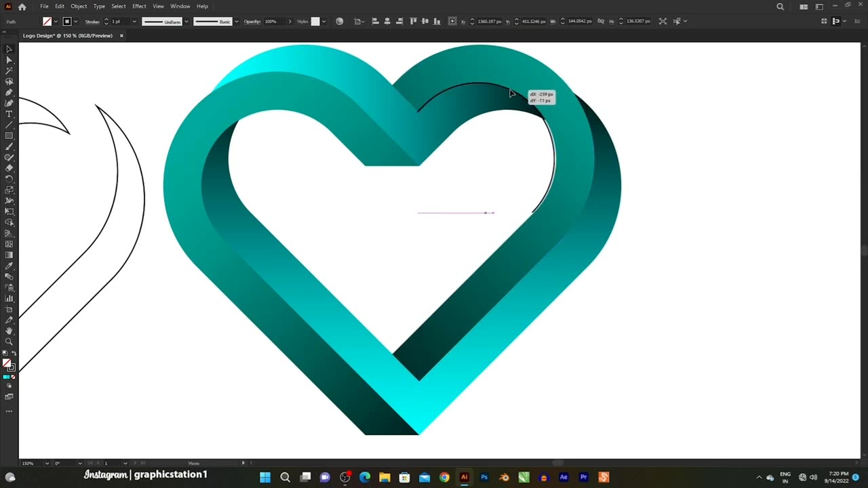
Task: Click the X coordinate input field
Action: click(x=490, y=21)
